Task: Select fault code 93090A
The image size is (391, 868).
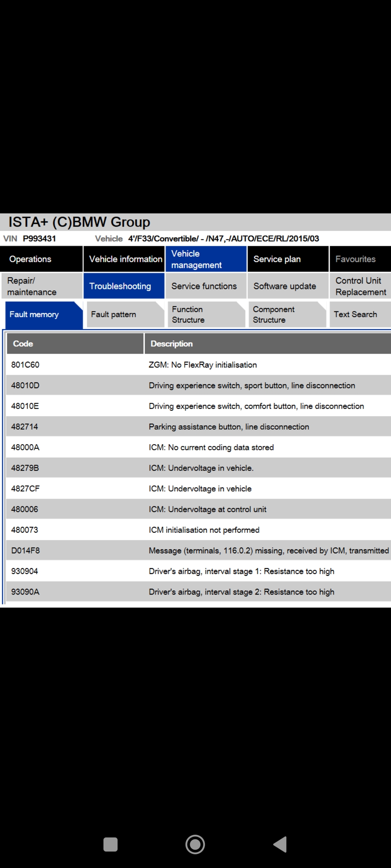Action: click(x=25, y=591)
